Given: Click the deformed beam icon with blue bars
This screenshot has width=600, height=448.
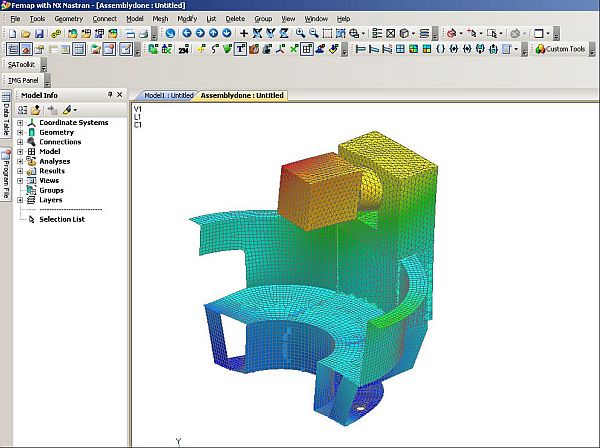Looking at the screenshot, I should tap(373, 49).
